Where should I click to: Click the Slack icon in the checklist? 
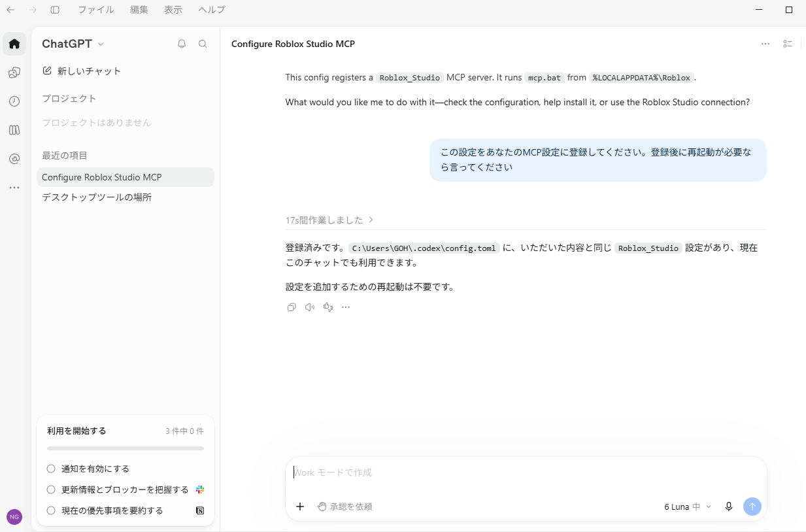click(x=200, y=490)
